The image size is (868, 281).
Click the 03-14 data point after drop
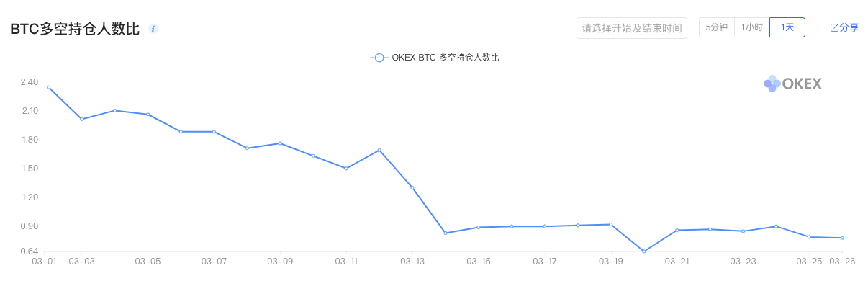click(446, 233)
